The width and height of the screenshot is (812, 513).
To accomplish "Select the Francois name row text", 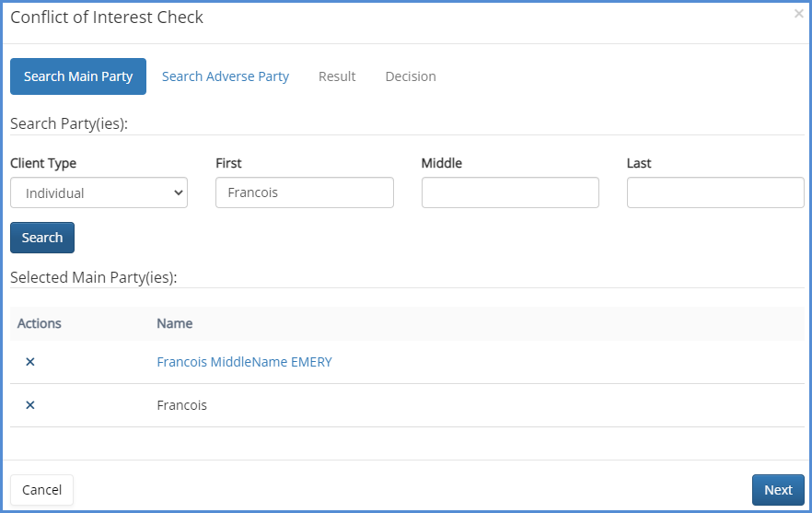I will (182, 405).
